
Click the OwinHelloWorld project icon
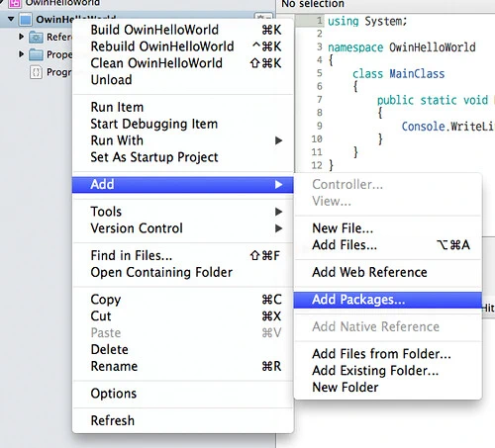pos(26,20)
